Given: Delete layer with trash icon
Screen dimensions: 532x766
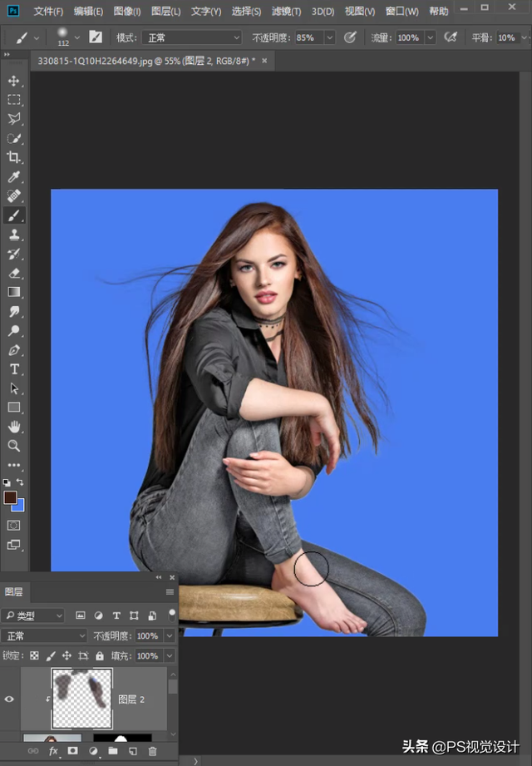Looking at the screenshot, I should click(x=152, y=750).
